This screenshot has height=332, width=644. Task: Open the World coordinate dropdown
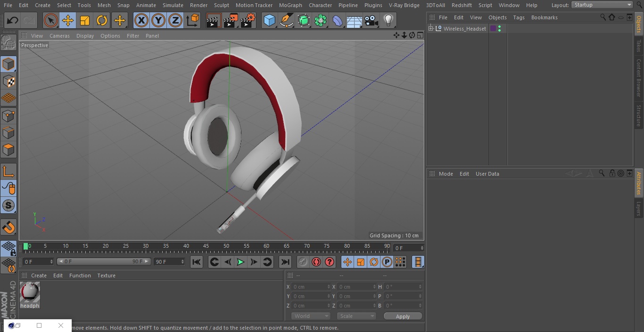click(311, 316)
